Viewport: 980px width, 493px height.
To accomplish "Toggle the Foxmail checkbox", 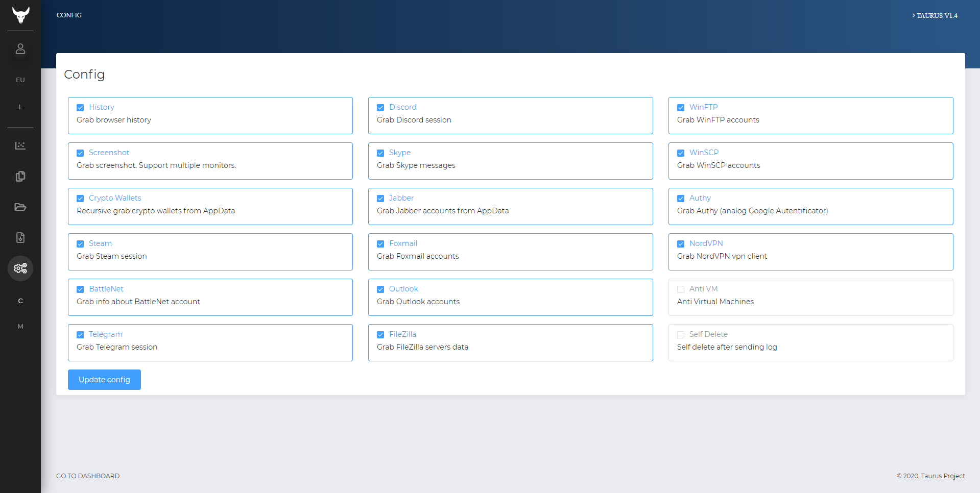I will 380,244.
